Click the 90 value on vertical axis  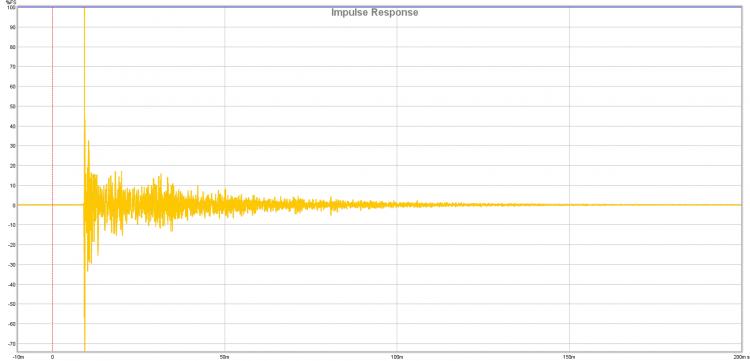[x=13, y=27]
